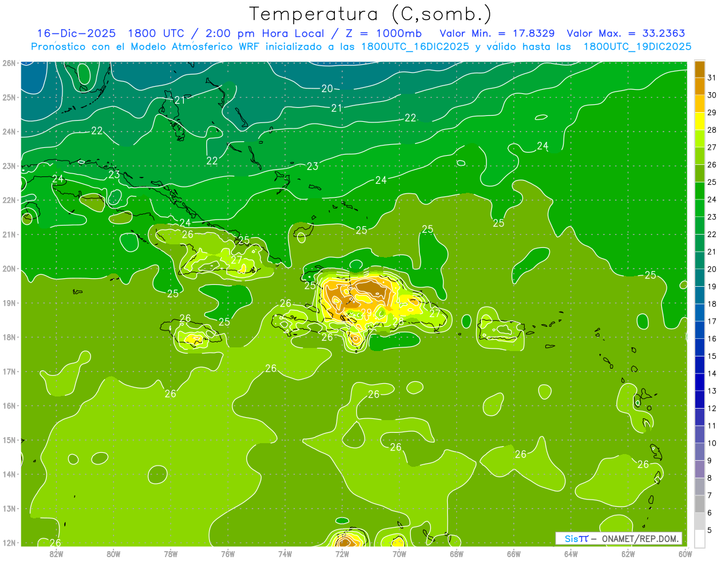The width and height of the screenshot is (728, 562).
Task: Click the '15N' latitude axis label
Action: 9,440
